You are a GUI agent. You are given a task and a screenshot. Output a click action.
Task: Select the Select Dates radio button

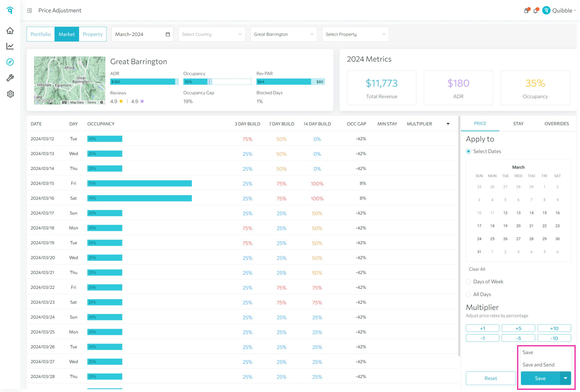pyautogui.click(x=469, y=151)
